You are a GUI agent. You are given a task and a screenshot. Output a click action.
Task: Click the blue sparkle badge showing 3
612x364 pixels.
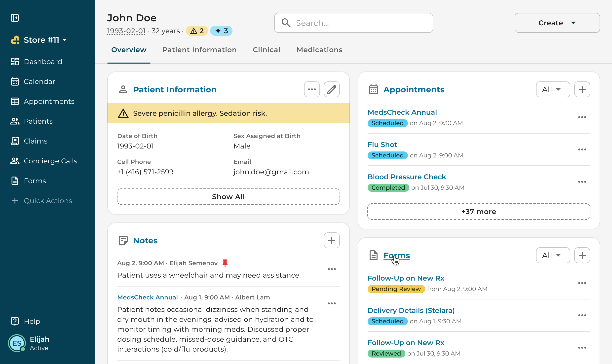[221, 31]
